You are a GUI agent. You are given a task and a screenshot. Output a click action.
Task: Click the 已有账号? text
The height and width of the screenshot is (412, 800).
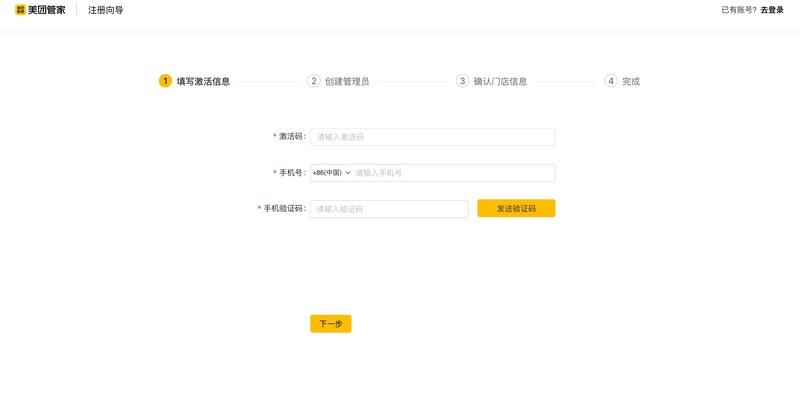coord(739,10)
